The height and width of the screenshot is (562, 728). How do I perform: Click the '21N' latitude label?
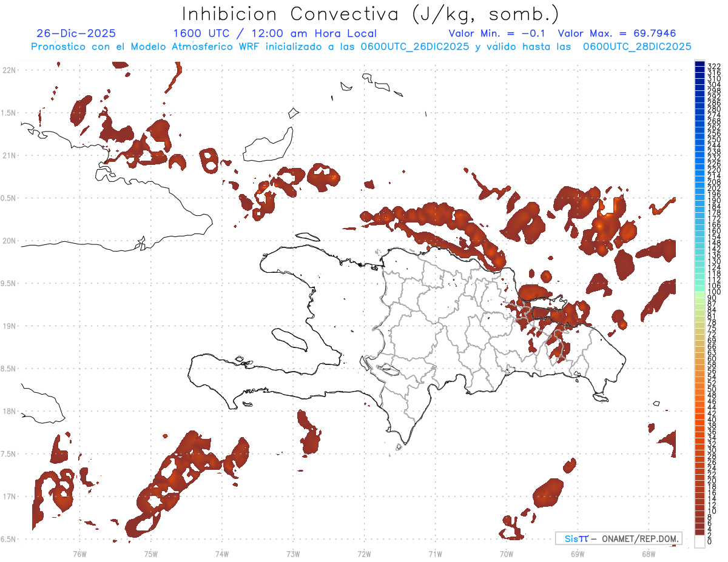click(8, 155)
